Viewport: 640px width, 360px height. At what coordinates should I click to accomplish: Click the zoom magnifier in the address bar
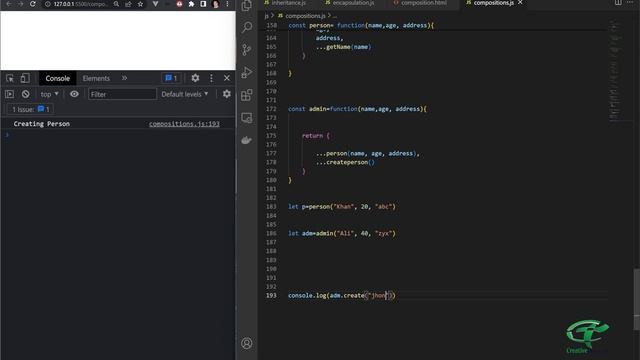tap(116, 4)
